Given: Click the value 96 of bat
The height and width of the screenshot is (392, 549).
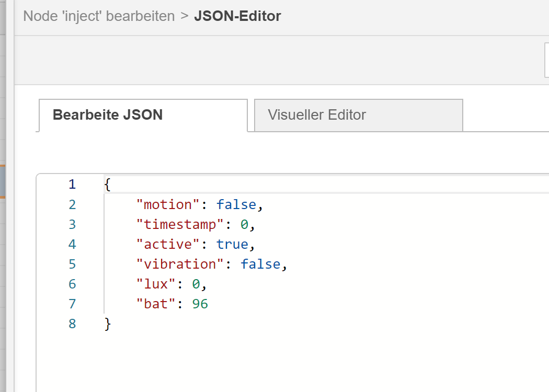Looking at the screenshot, I should coord(200,304).
